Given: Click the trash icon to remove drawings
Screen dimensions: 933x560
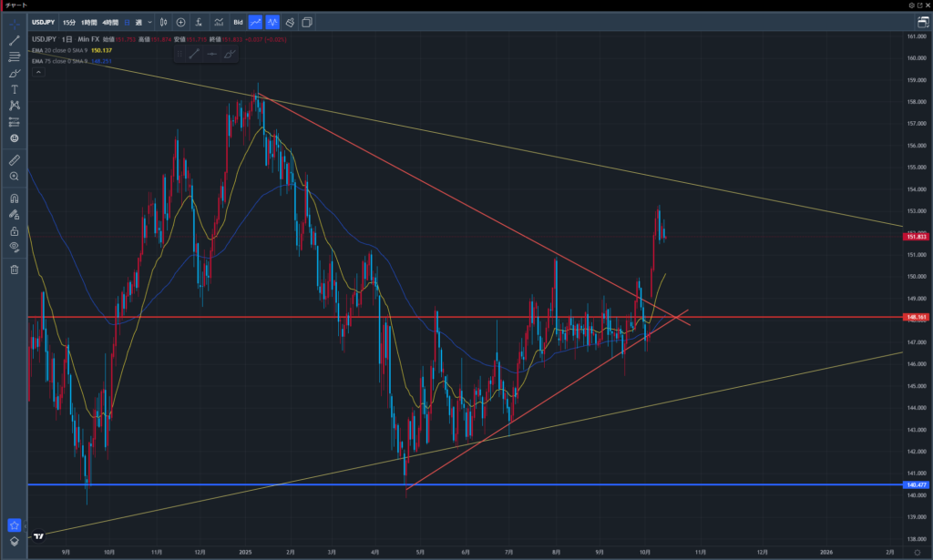Looking at the screenshot, I should click(15, 270).
